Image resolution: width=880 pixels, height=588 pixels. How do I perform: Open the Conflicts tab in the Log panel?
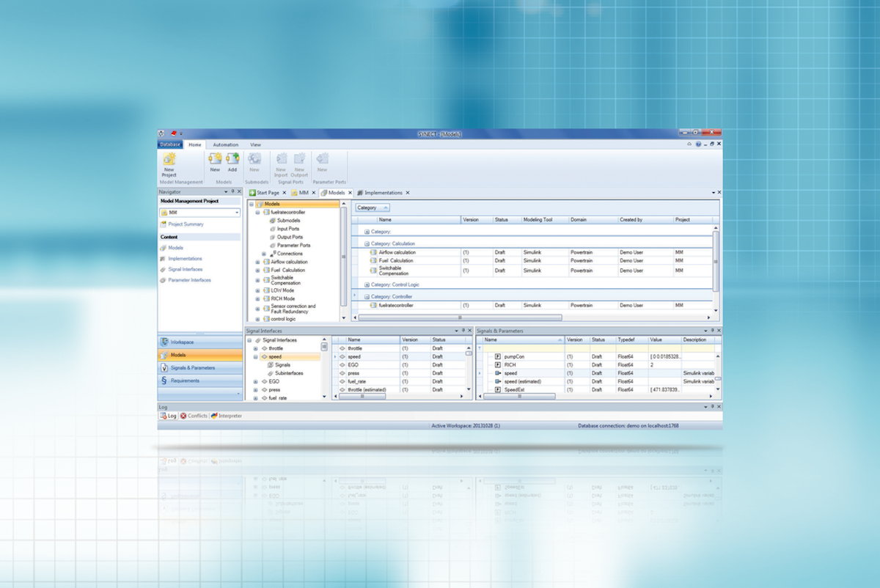pyautogui.click(x=193, y=416)
